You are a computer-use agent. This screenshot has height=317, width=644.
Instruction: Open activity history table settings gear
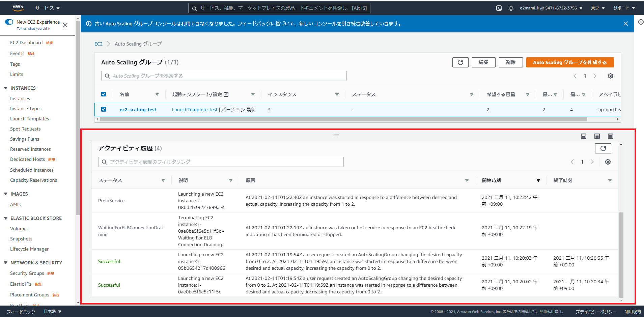click(x=608, y=162)
